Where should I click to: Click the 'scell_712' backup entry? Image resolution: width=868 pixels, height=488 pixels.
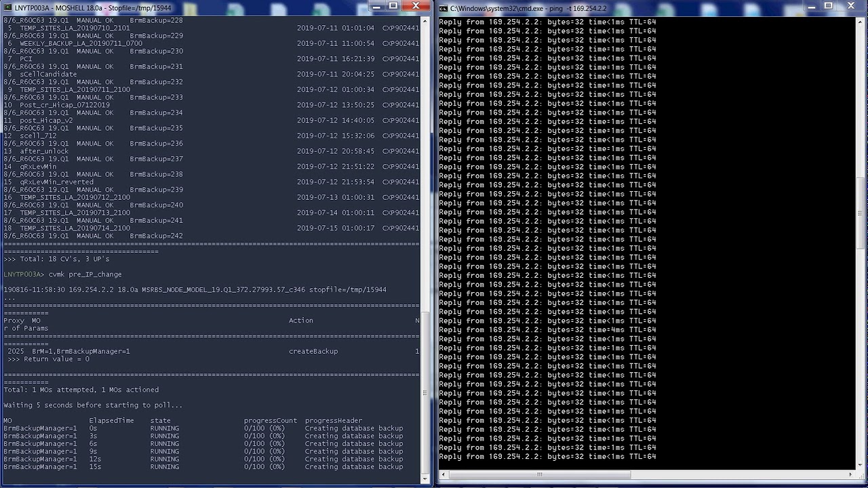pos(38,136)
